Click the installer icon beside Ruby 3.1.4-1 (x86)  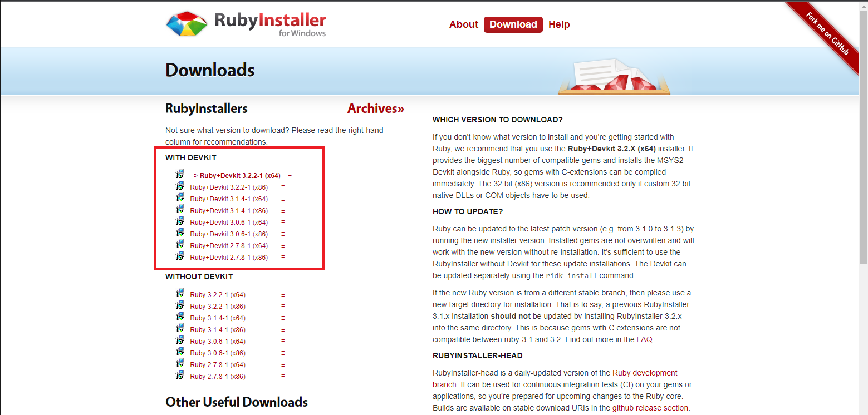tap(180, 329)
